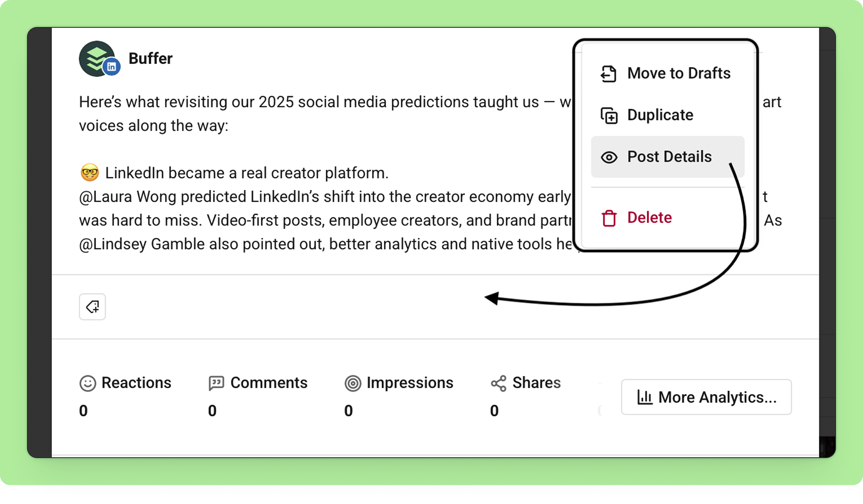Click the Impressions target icon
This screenshot has width=863, height=504.
coord(353,383)
